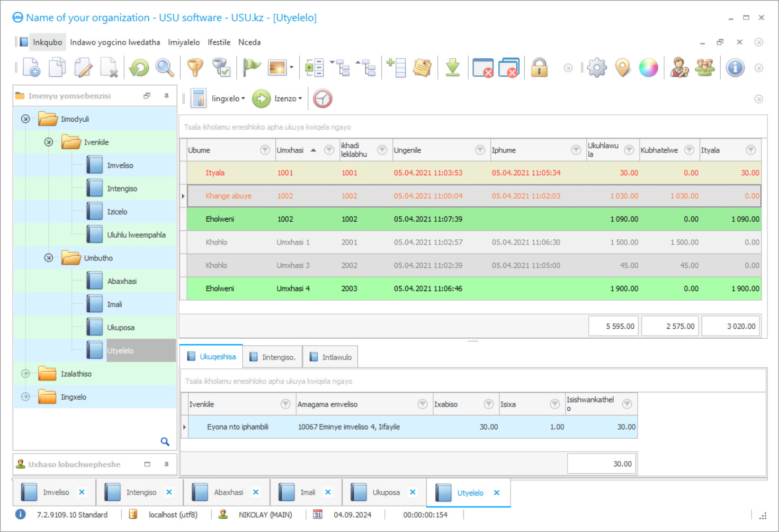Click the refresh green arrow toolbar icon
Image resolution: width=779 pixels, height=532 pixels.
point(139,68)
